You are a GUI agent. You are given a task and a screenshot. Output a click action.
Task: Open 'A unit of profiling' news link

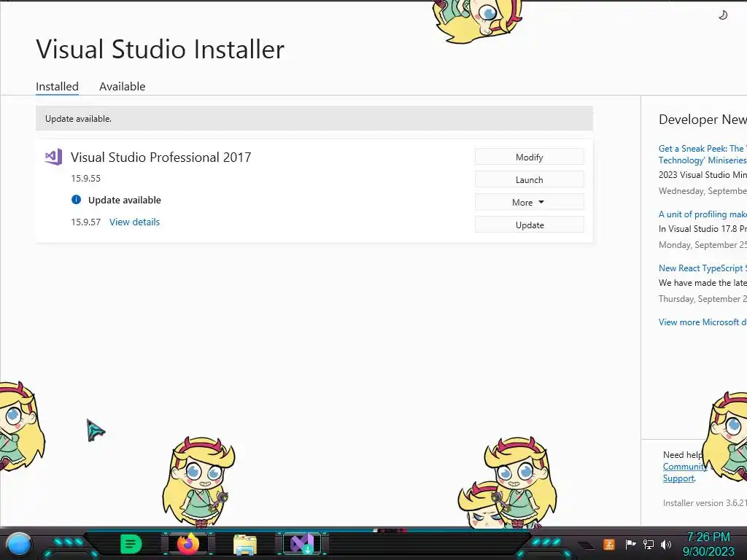point(703,214)
